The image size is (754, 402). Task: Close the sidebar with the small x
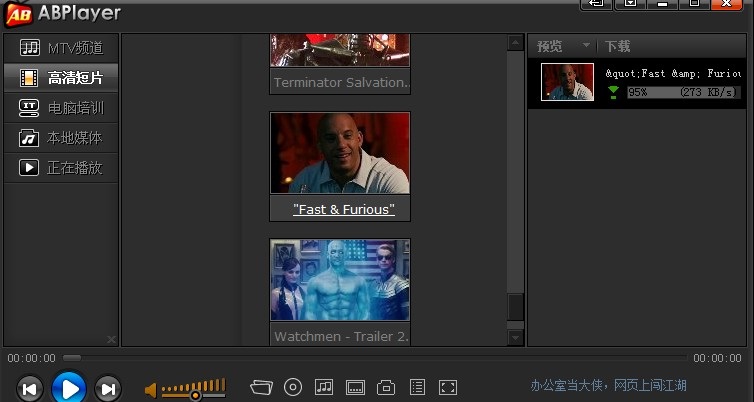tap(111, 339)
